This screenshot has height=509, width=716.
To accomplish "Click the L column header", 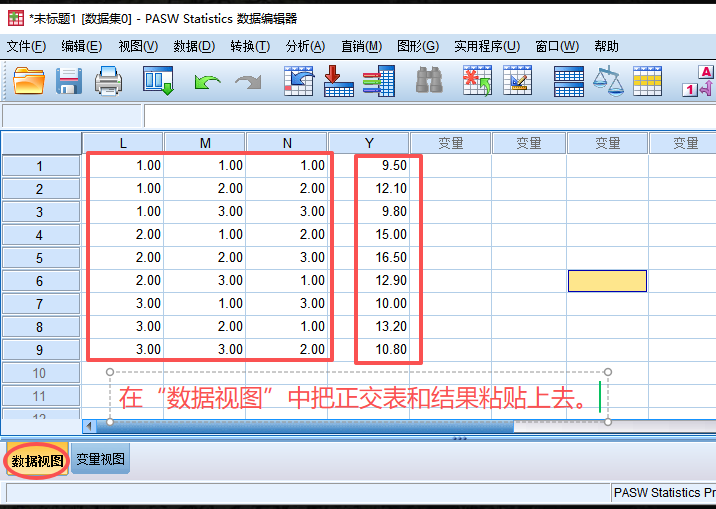I will tap(123, 143).
